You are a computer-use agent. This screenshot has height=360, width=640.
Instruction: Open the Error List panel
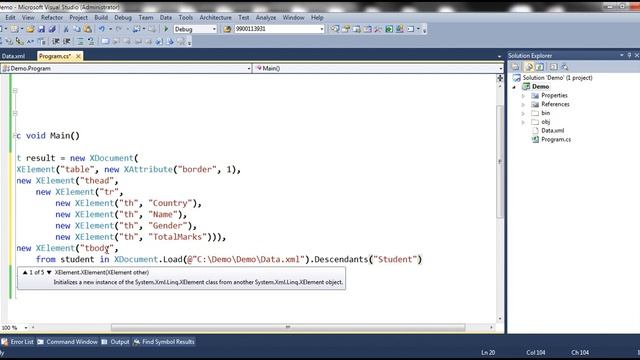pyautogui.click(x=18, y=342)
